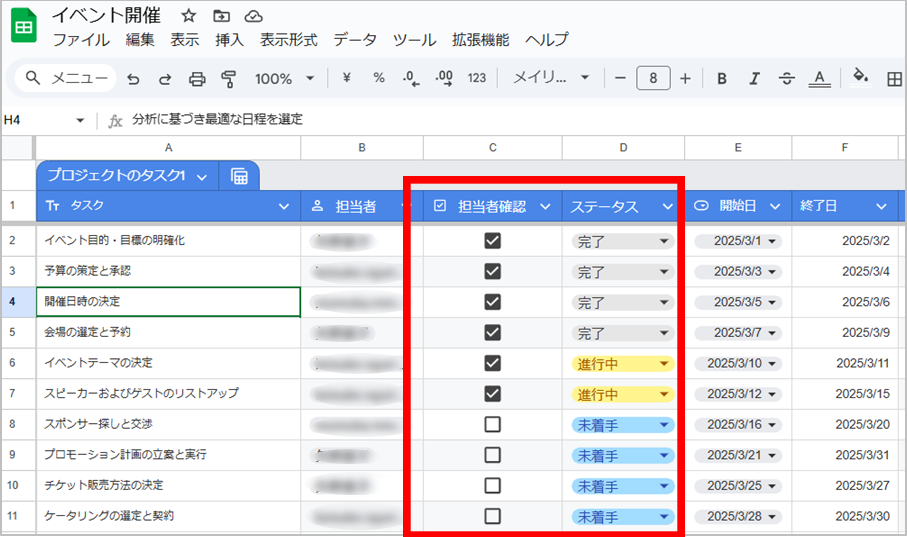Screen dimensions: 907x537
Task: Open the メイリ... font dropdown
Action: pos(551,78)
